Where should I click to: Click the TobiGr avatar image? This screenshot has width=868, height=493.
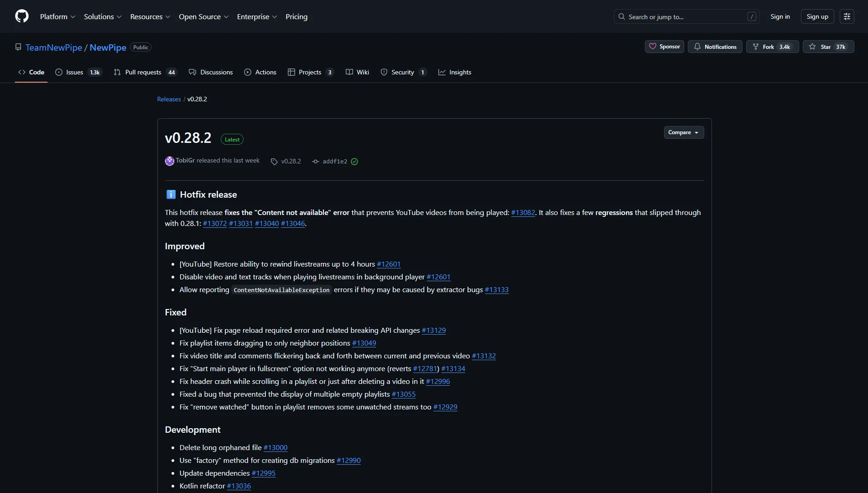(169, 161)
